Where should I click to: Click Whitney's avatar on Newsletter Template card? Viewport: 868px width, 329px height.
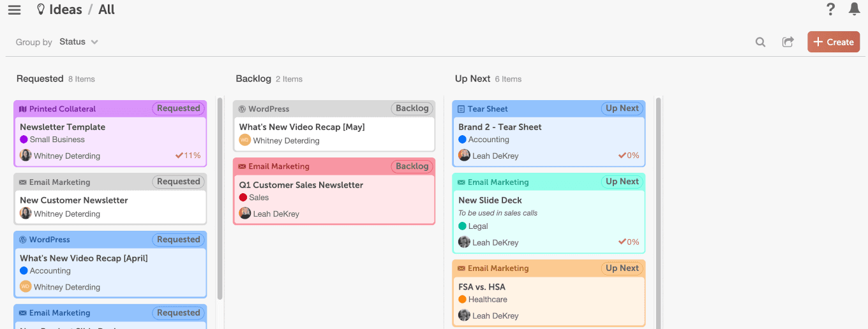pos(26,155)
